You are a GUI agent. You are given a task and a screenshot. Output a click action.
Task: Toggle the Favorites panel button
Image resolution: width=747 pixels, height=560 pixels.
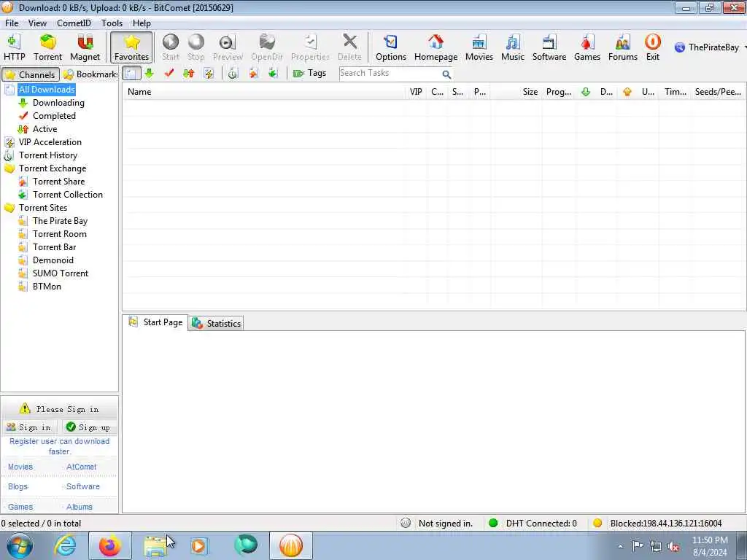coord(131,47)
